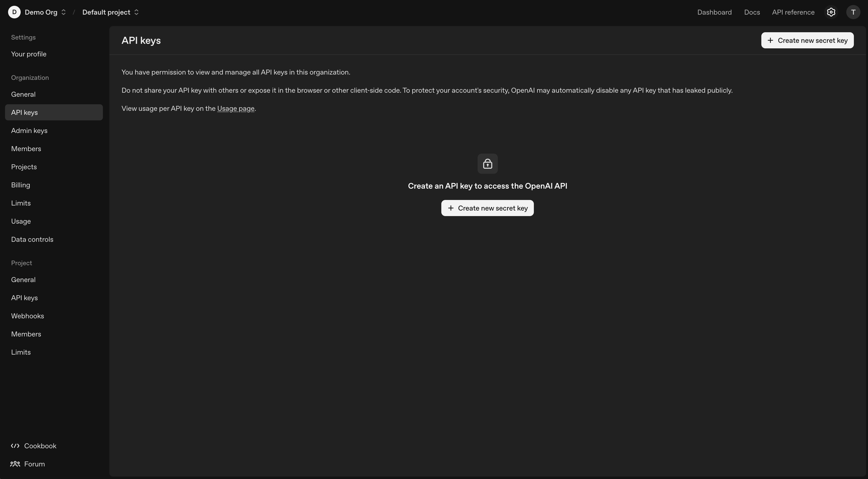Select the Cookbook code icon
Image resolution: width=868 pixels, height=479 pixels.
tap(15, 446)
